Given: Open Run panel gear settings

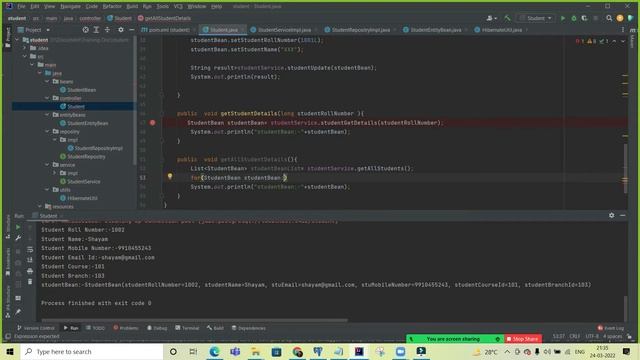Looking at the screenshot, I should coord(611,215).
